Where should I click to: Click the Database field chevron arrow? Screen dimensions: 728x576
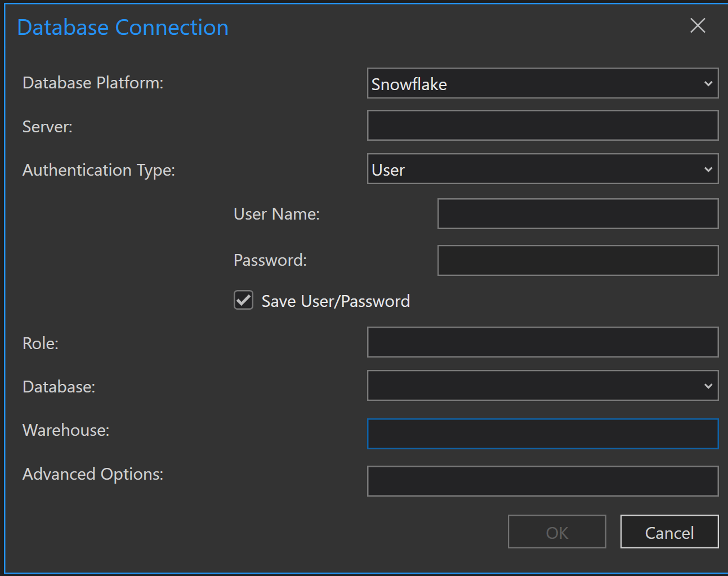point(708,386)
